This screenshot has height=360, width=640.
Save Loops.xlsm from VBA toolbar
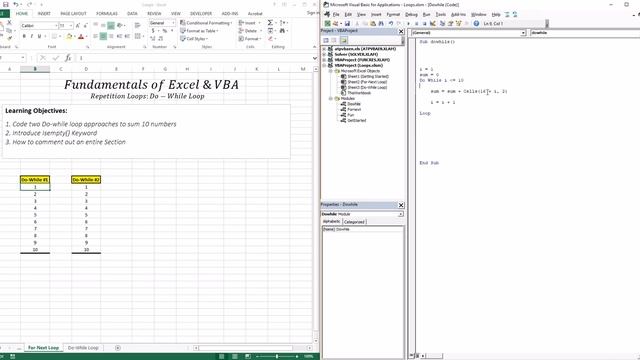point(347,24)
